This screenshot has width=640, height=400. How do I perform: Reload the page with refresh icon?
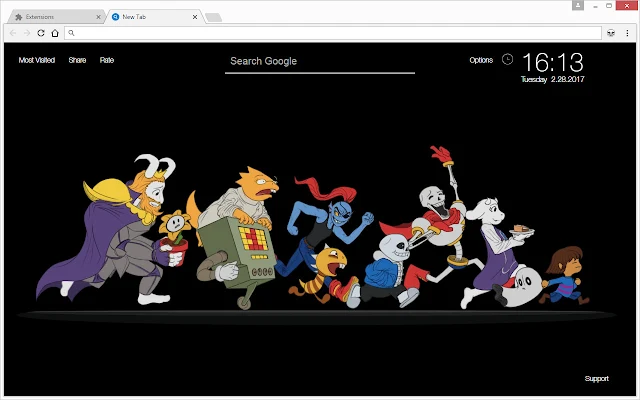click(41, 33)
